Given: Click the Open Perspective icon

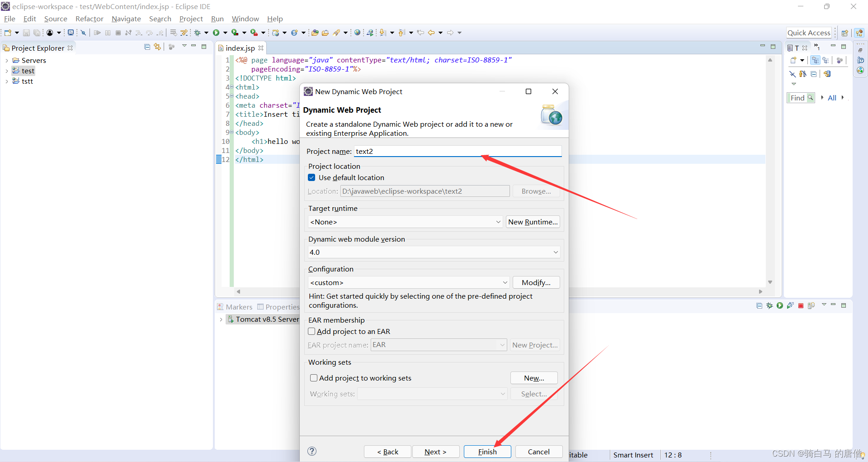Looking at the screenshot, I should pos(844,33).
